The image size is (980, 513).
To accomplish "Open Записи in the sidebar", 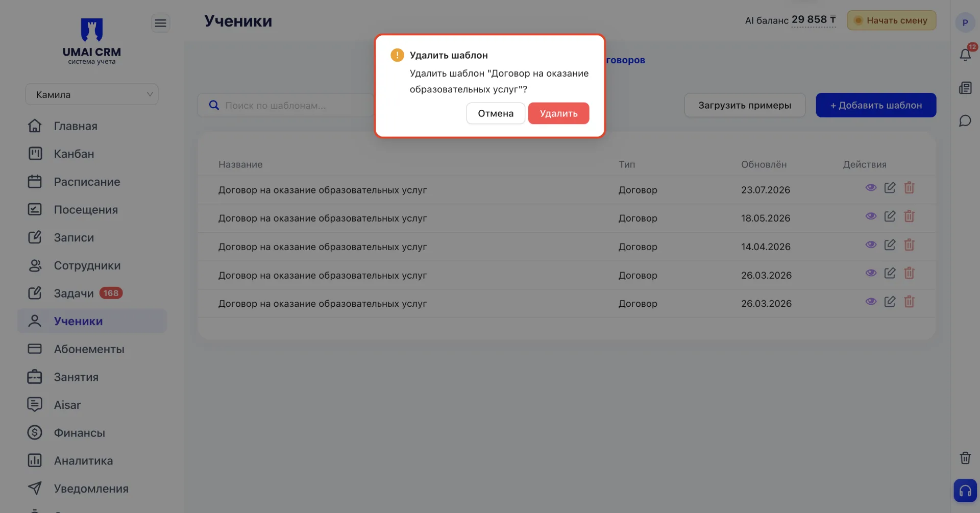I will [92, 237].
